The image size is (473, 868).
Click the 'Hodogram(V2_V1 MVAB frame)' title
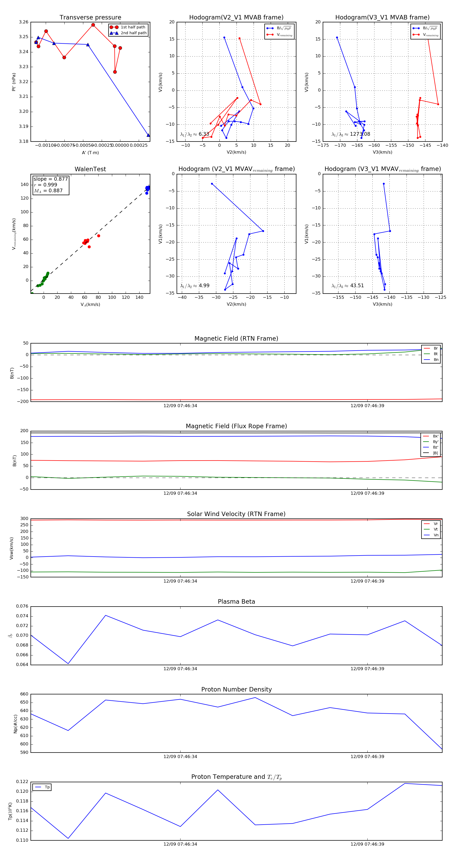[236, 18]
